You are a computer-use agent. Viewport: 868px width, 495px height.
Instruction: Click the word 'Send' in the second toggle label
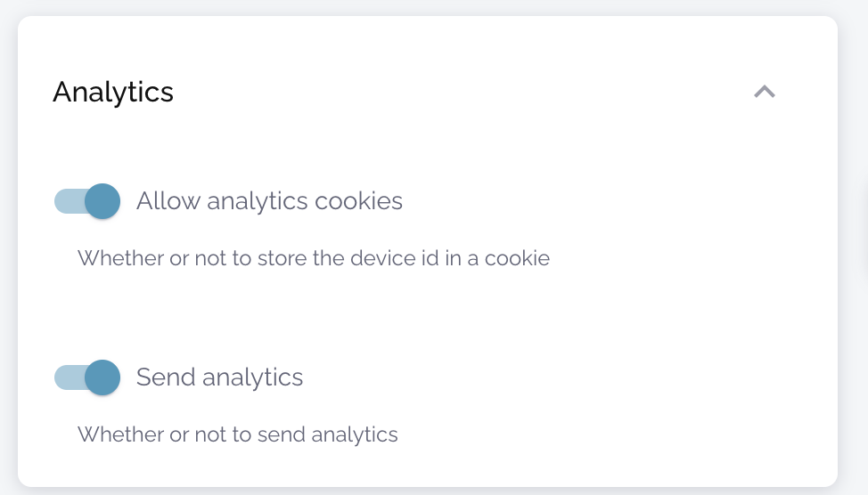167,377
